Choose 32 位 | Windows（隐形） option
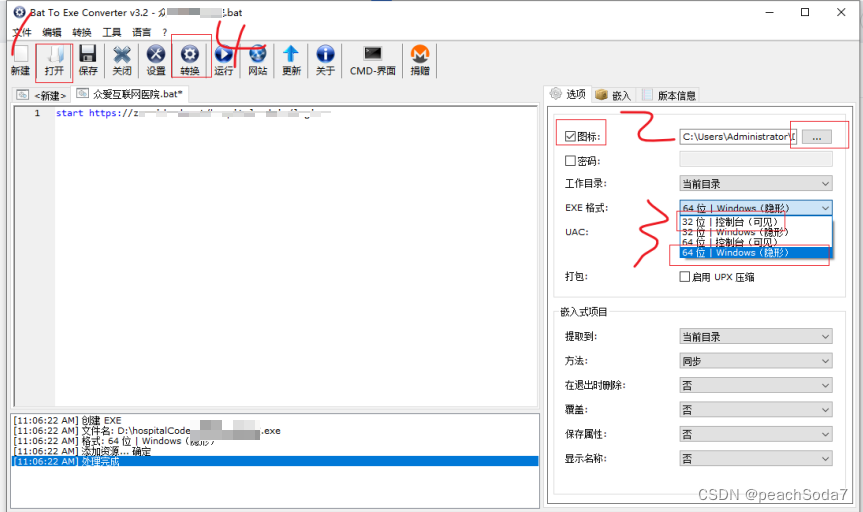863x512 pixels. pos(756,232)
